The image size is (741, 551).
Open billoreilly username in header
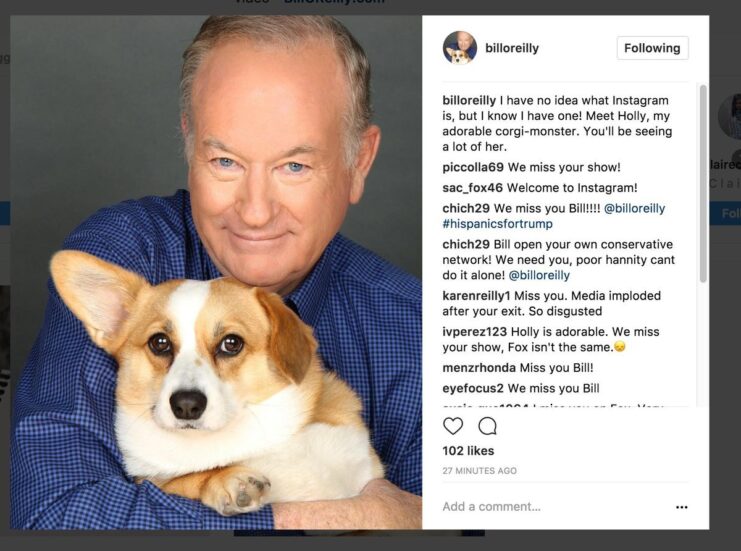(512, 48)
